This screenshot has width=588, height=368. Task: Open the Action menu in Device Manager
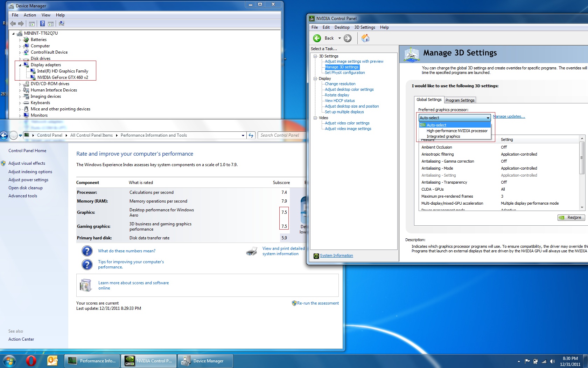click(30, 15)
